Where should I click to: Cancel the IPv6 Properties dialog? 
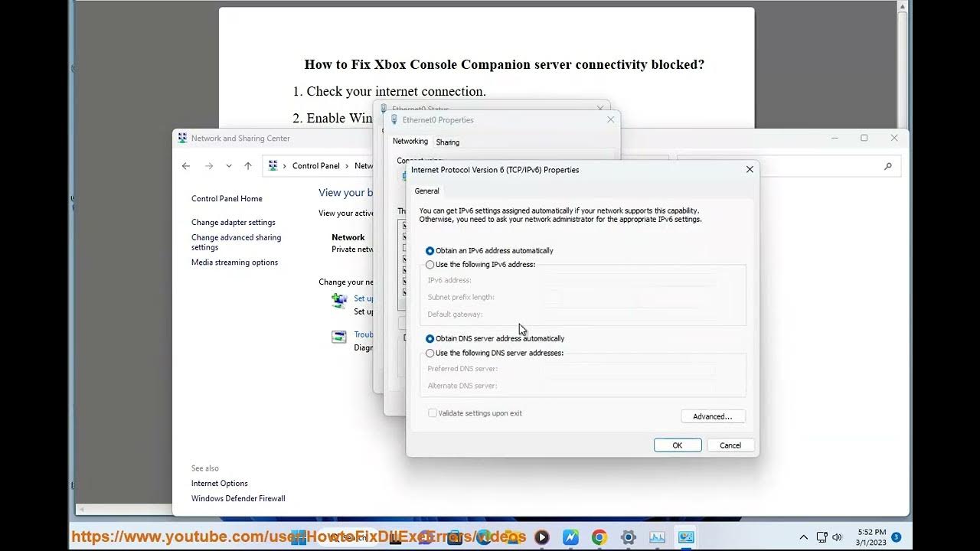click(730, 445)
